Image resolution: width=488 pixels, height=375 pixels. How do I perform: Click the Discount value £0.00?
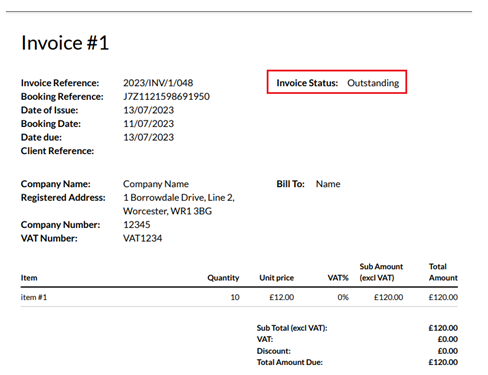[x=448, y=351]
